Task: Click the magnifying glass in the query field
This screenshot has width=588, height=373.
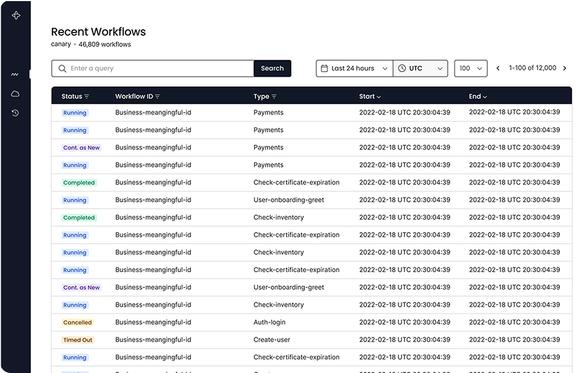Action: click(x=61, y=68)
